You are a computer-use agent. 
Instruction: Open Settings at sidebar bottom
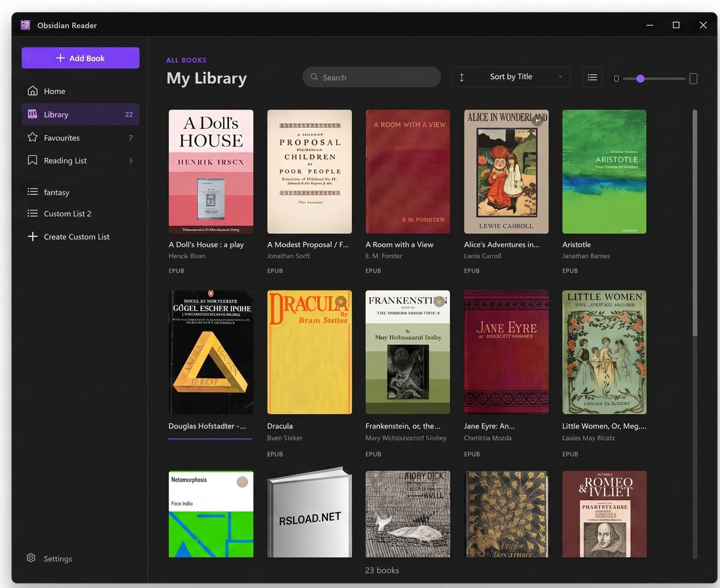(x=50, y=558)
